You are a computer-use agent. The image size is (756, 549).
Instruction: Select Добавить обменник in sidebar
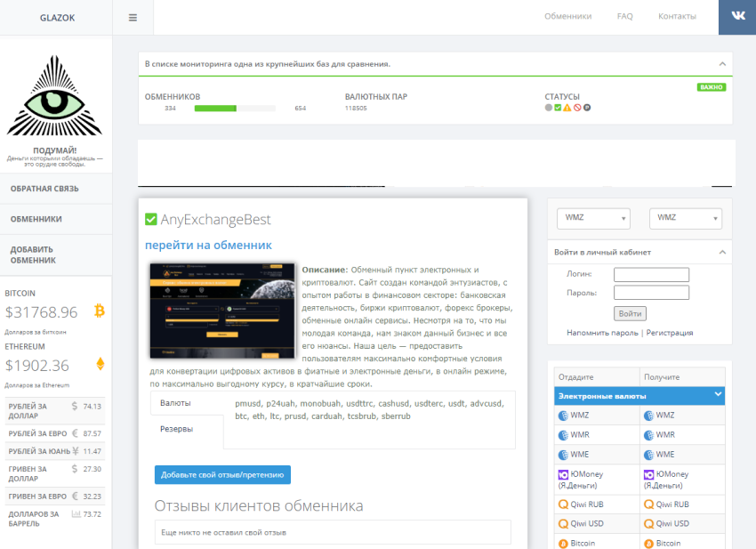click(56, 254)
